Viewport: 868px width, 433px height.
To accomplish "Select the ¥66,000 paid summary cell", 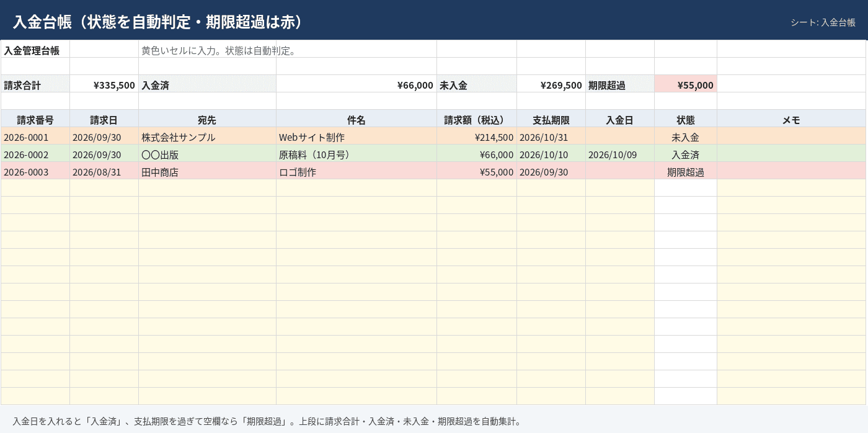I will point(356,84).
